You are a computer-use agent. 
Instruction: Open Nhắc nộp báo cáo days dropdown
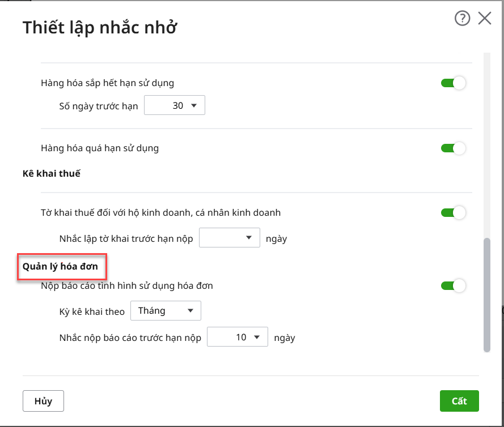click(237, 338)
